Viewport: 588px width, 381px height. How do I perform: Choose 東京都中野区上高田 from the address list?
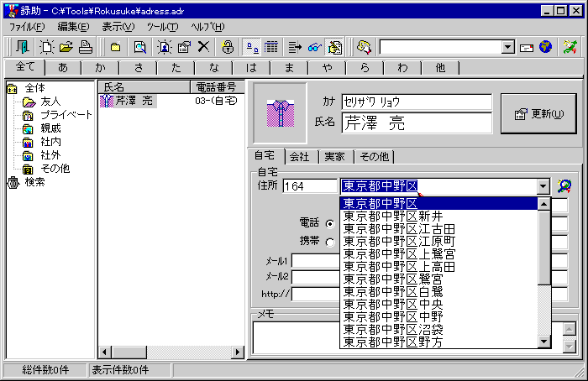[438, 266]
